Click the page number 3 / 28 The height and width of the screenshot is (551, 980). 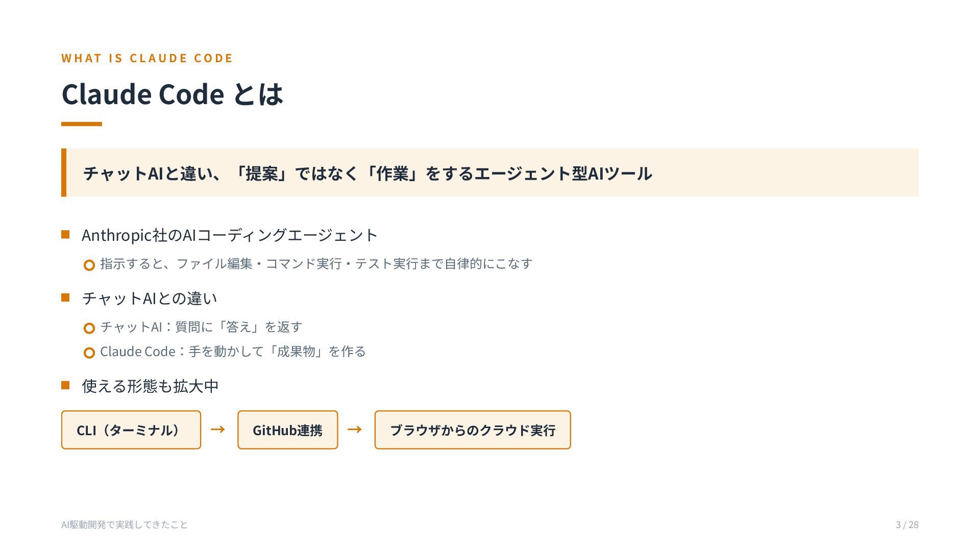click(x=907, y=524)
